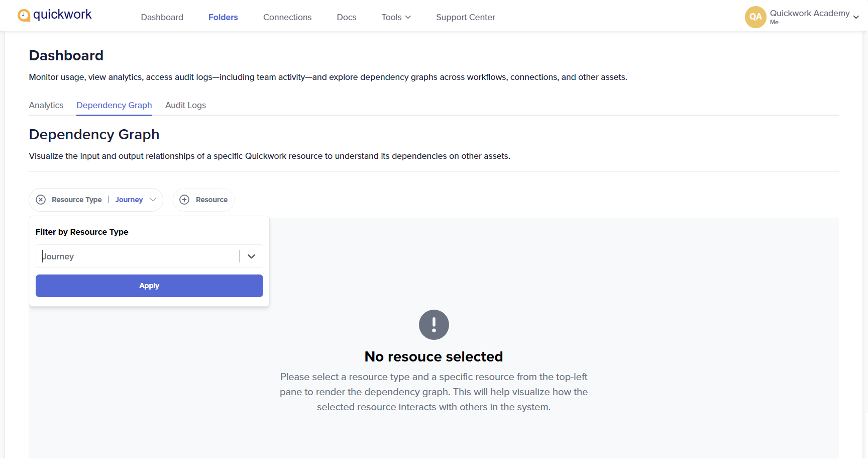The width and height of the screenshot is (868, 459).
Task: Click the Resource Type chip label
Action: [x=77, y=200]
